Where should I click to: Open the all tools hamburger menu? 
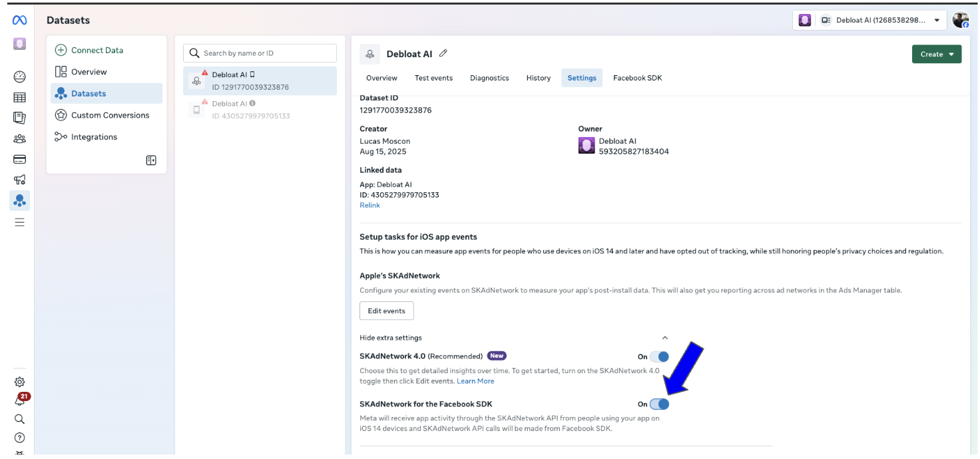point(19,222)
